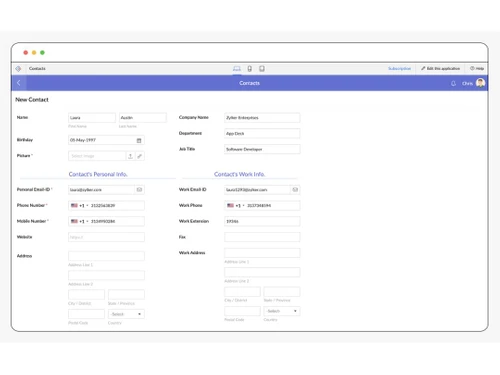
Task: Switch to tablet preview mode icon
Action: [262, 69]
